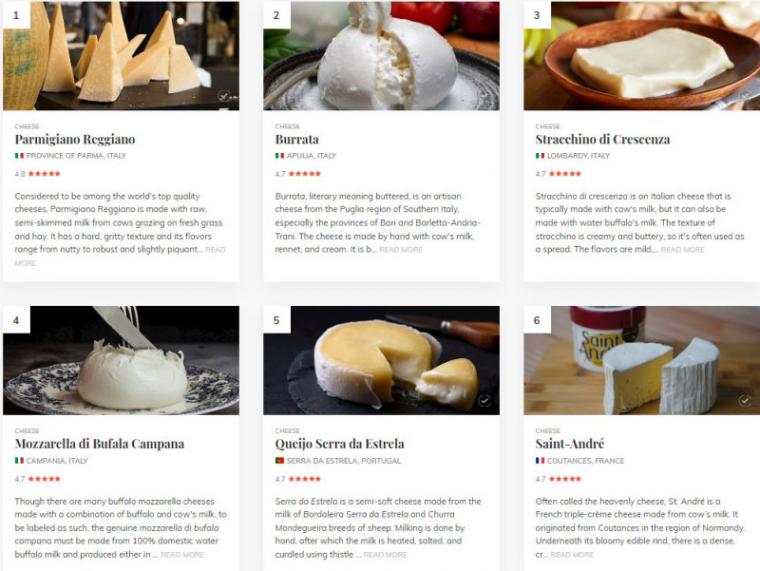Click the Lombardy, Italy location label

pos(578,156)
